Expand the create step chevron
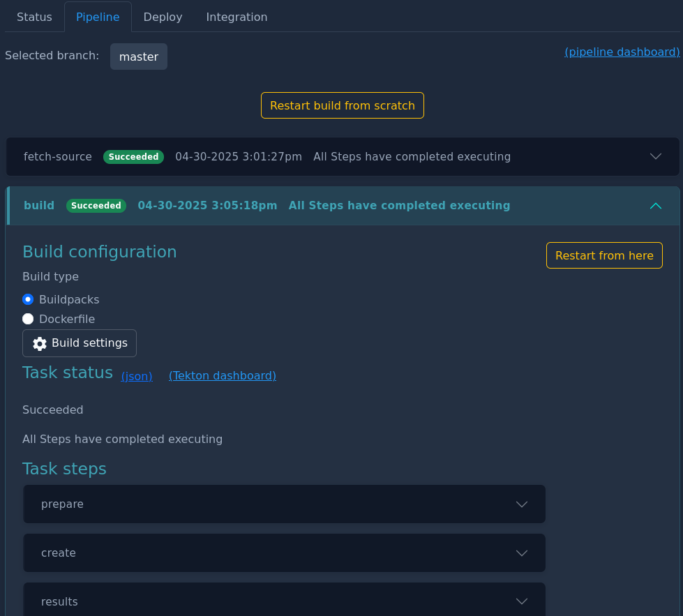The width and height of the screenshot is (683, 616). [522, 553]
